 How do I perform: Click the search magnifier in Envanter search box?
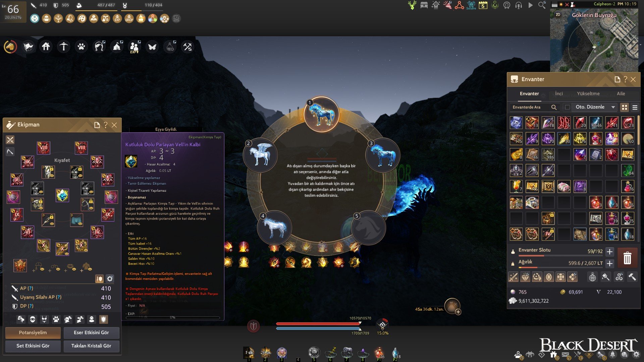554,107
